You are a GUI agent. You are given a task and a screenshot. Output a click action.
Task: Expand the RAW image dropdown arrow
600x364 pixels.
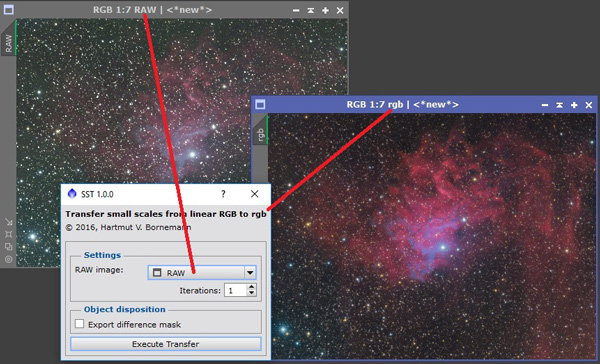tap(250, 273)
